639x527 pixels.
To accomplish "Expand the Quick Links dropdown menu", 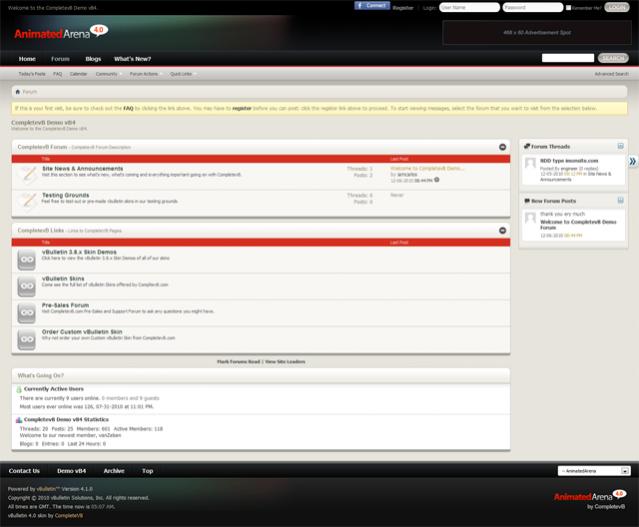I will [182, 74].
